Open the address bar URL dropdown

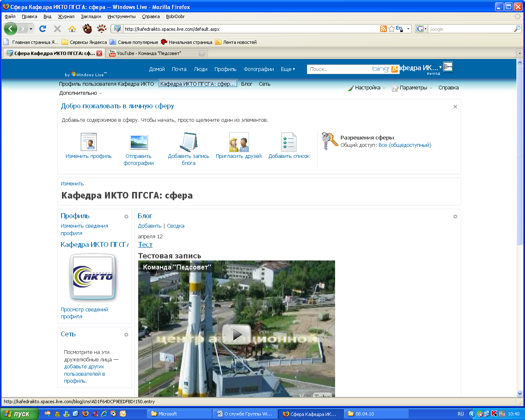click(408, 29)
